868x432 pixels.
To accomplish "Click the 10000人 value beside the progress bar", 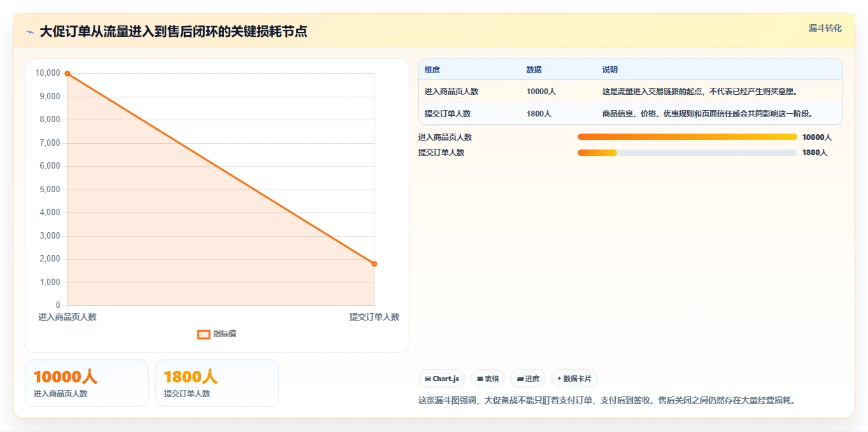I will coord(817,137).
